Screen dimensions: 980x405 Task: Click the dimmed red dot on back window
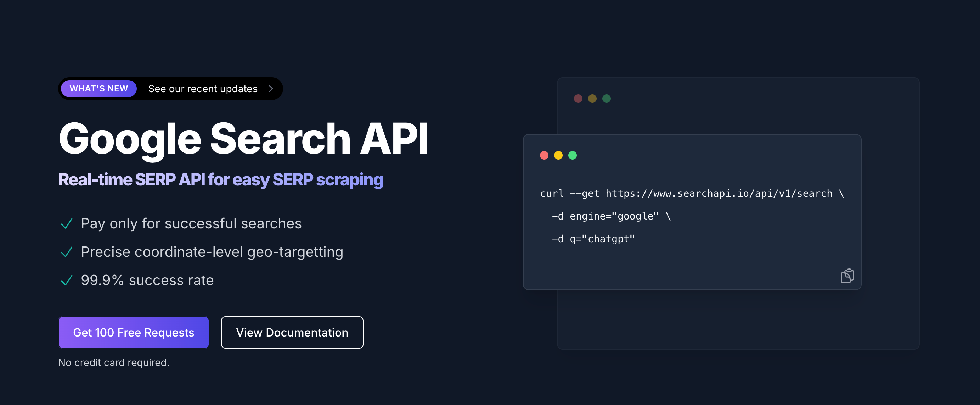tap(578, 99)
